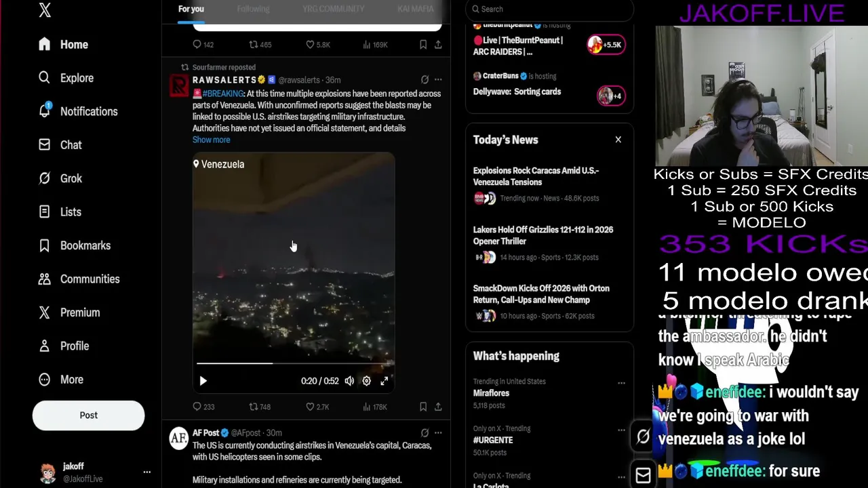Like RAWSALERTS post with 2.7K likes
The height and width of the screenshot is (488, 868).
pyautogui.click(x=317, y=407)
